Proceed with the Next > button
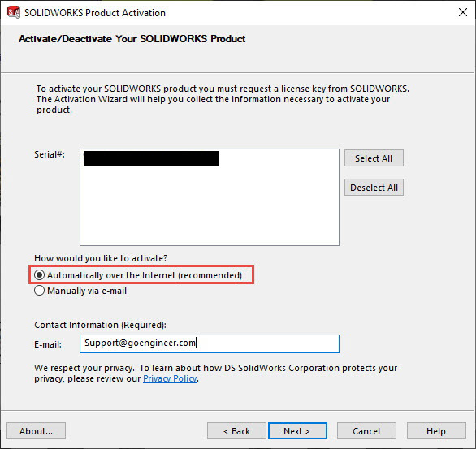The image size is (476, 449). [297, 431]
